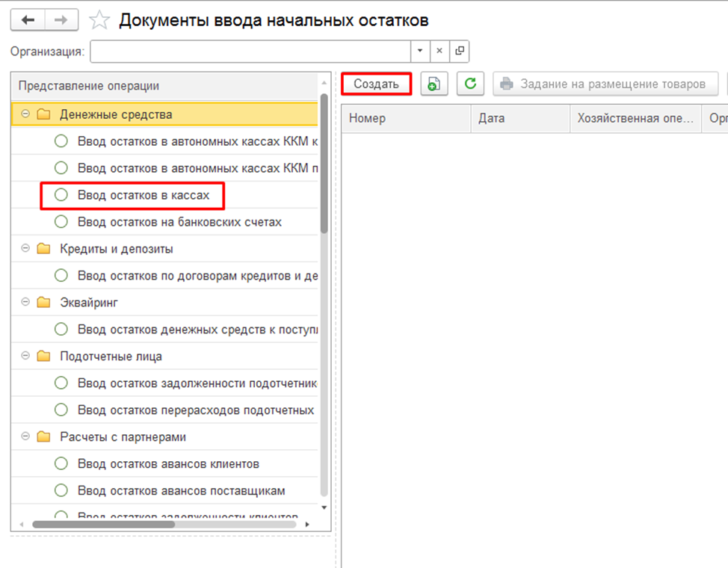Select Ввод остатков задолженности подотчетник row

165,383
